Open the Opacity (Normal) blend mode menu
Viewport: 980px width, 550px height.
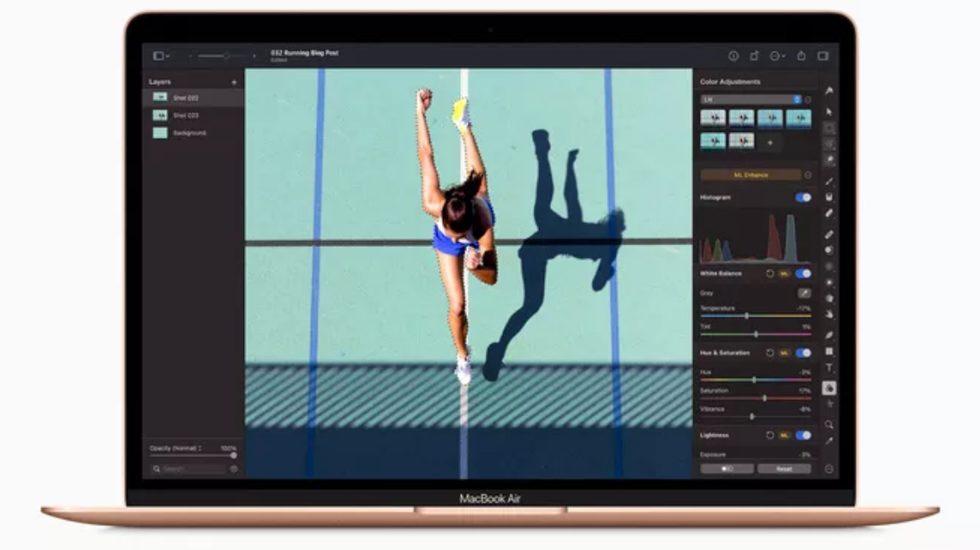click(176, 448)
